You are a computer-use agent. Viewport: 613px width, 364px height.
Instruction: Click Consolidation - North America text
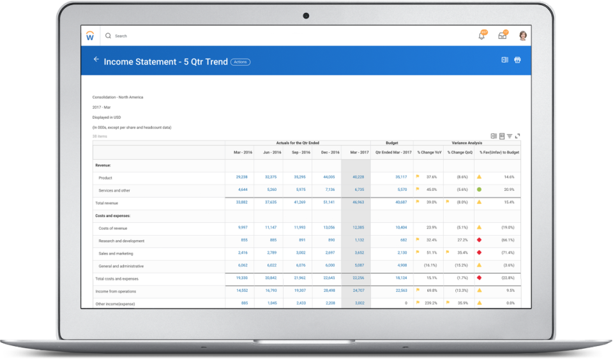point(117,97)
